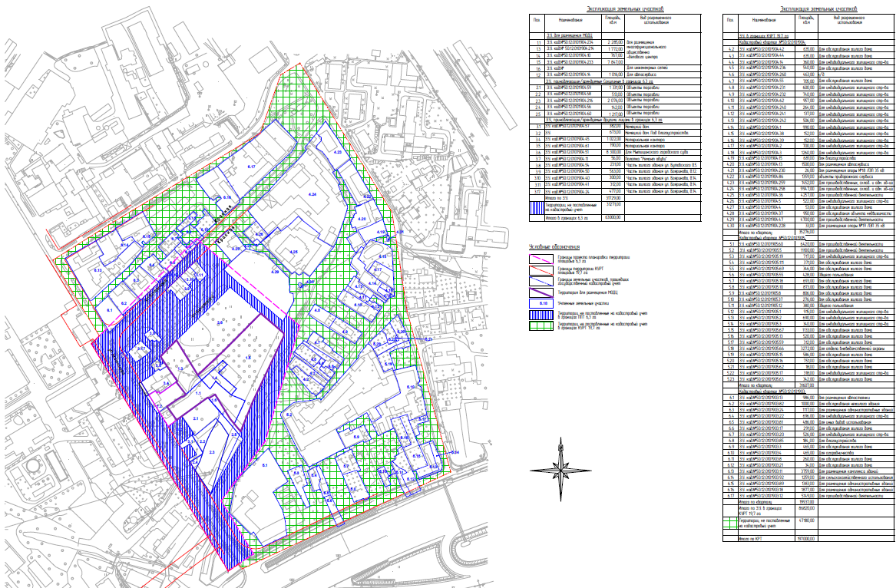Select row 3.6 in left table
The width and height of the screenshot is (896, 588).
(616, 153)
